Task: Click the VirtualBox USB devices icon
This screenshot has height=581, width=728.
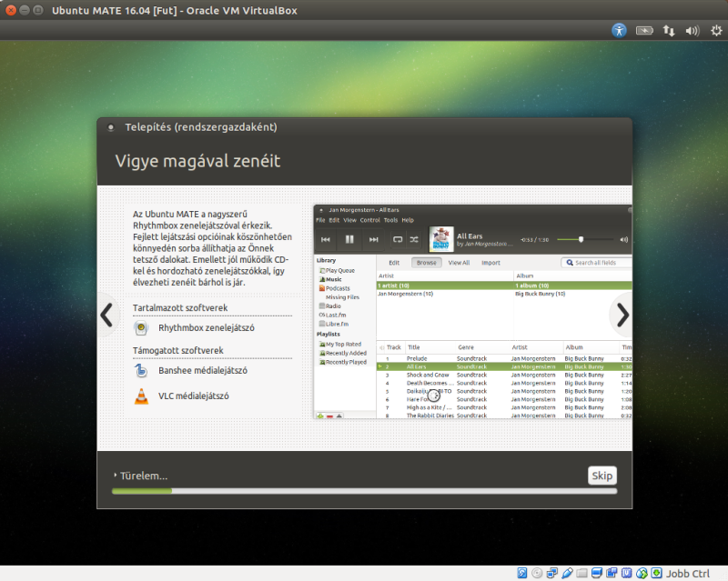Action: point(567,573)
